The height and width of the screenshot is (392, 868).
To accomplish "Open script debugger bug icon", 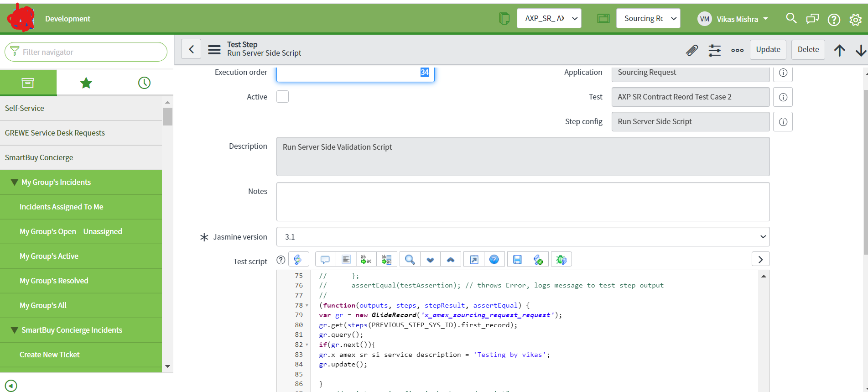I will pos(561,259).
